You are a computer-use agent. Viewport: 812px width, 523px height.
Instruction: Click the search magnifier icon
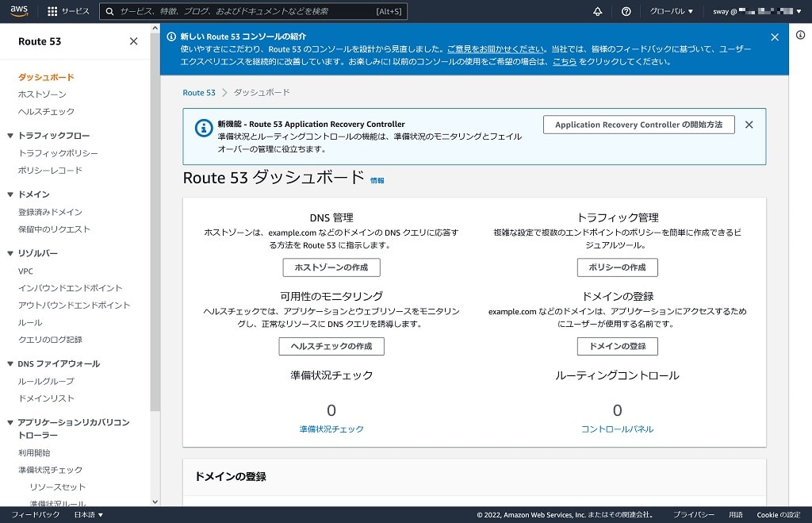[109, 11]
